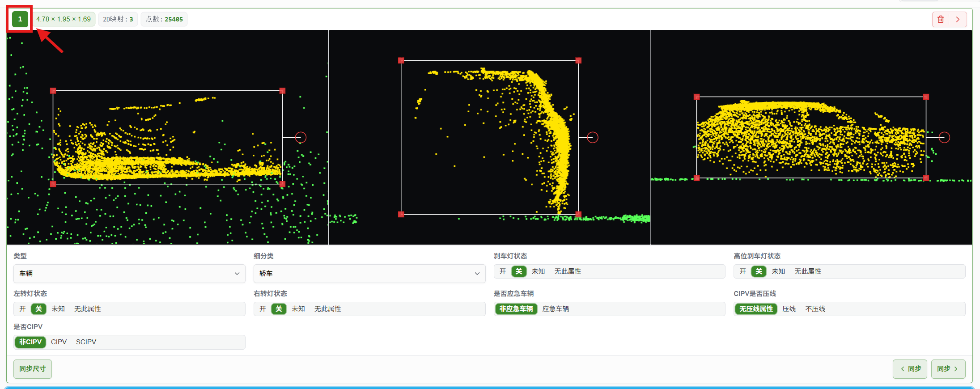Click top-right red corner handle in middle view
Image resolution: width=980 pixels, height=389 pixels.
[x=578, y=60]
